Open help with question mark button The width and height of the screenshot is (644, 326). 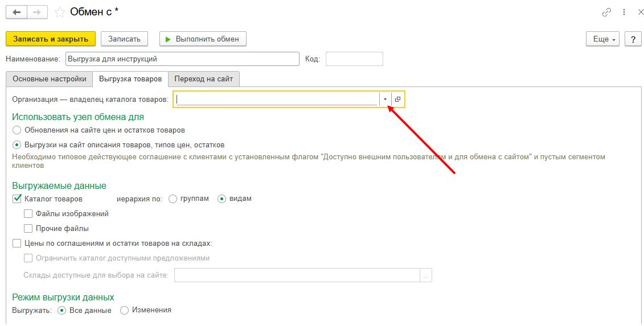[633, 39]
